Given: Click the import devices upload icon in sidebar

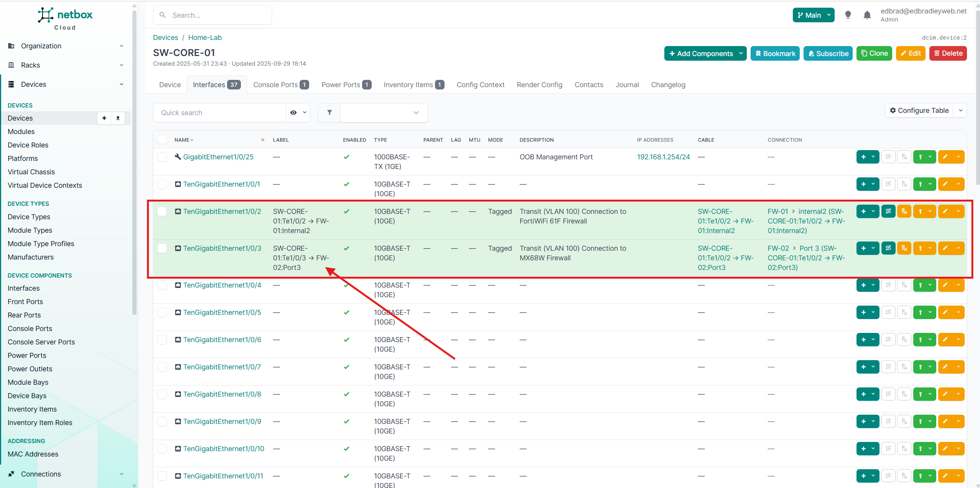Looking at the screenshot, I should (118, 118).
